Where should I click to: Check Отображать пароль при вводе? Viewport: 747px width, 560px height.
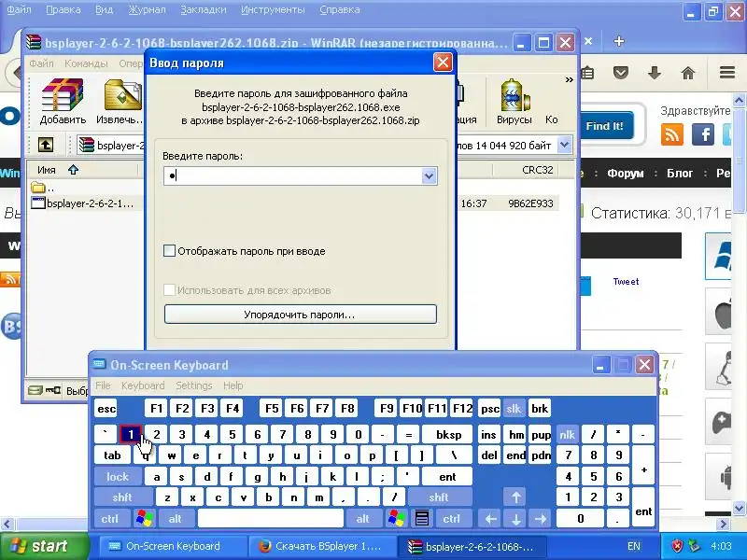[x=169, y=251]
